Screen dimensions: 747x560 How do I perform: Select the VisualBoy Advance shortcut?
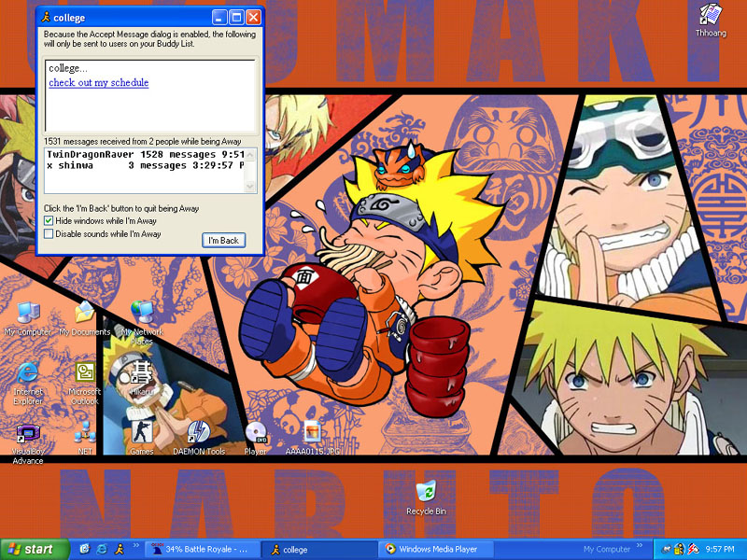point(28,445)
